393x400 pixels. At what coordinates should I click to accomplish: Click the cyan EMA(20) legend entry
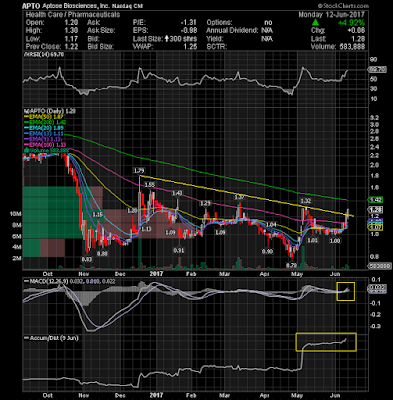[x=43, y=128]
